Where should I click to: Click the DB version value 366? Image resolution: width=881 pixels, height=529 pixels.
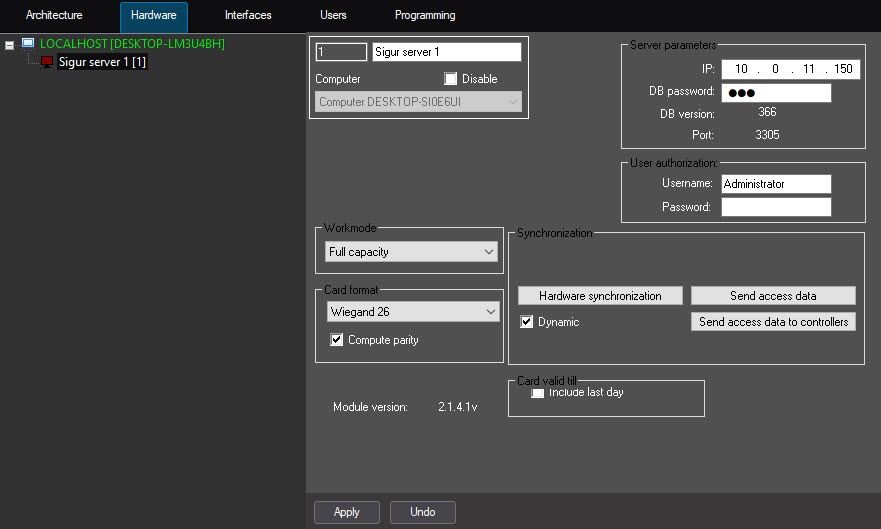point(767,112)
